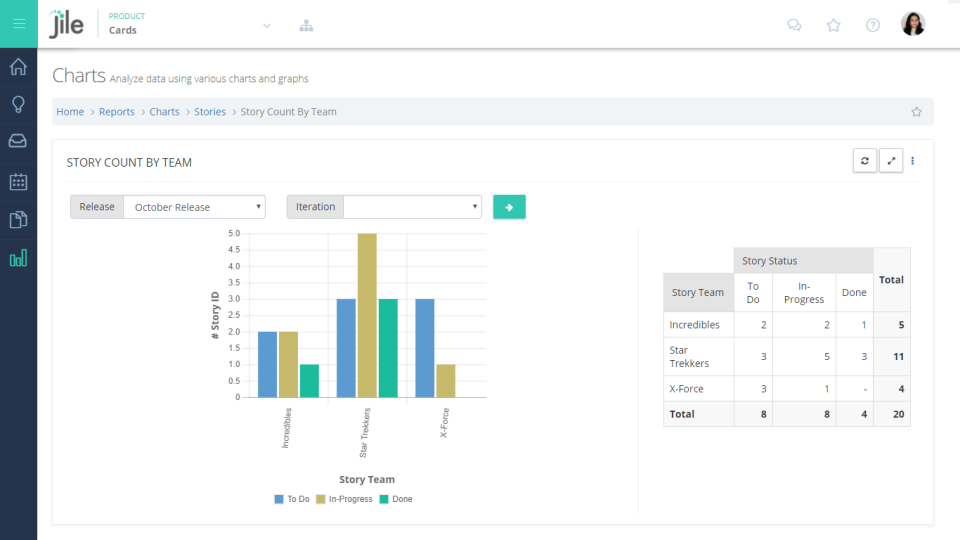Open the help question mark icon
This screenshot has height=540, width=960.
pos(872,25)
